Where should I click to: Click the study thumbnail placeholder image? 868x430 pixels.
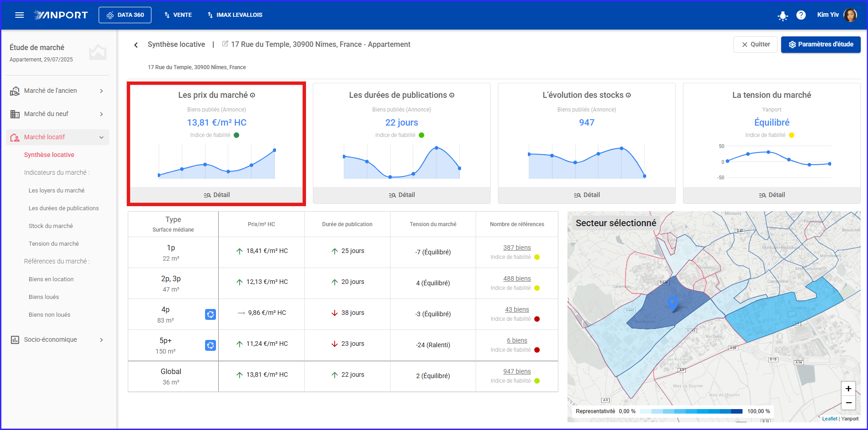(x=98, y=53)
